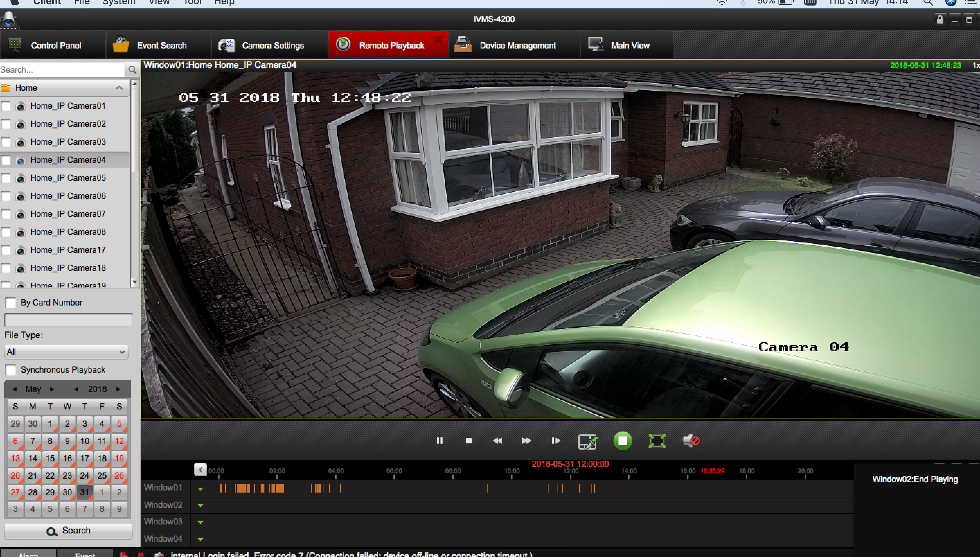Screen dimensions: 980x557
Task: Select May 24 in the calendar
Action: [x=84, y=476]
